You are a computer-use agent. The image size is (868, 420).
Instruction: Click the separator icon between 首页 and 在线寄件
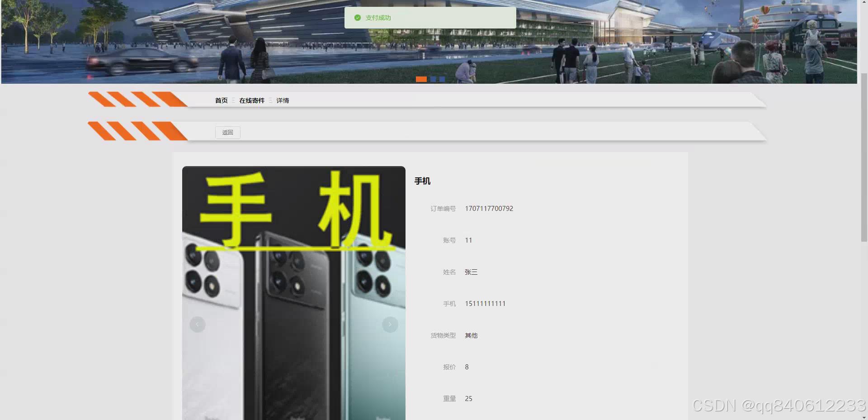coord(233,100)
